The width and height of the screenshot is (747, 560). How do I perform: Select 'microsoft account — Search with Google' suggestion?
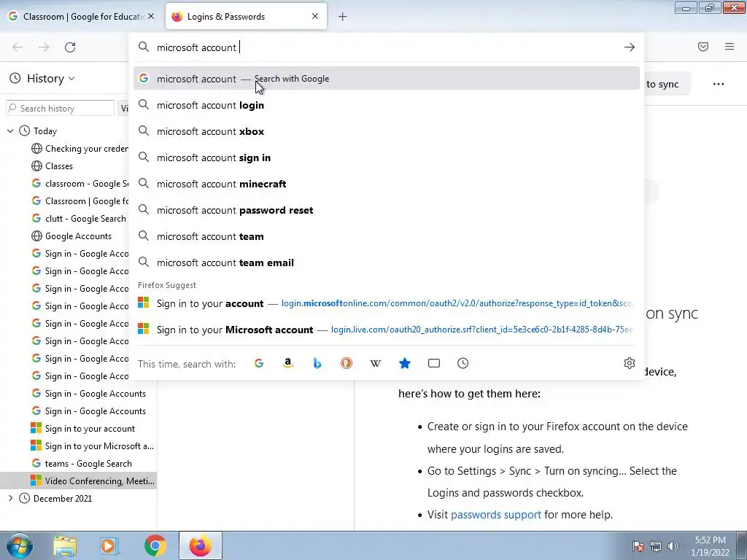(387, 79)
